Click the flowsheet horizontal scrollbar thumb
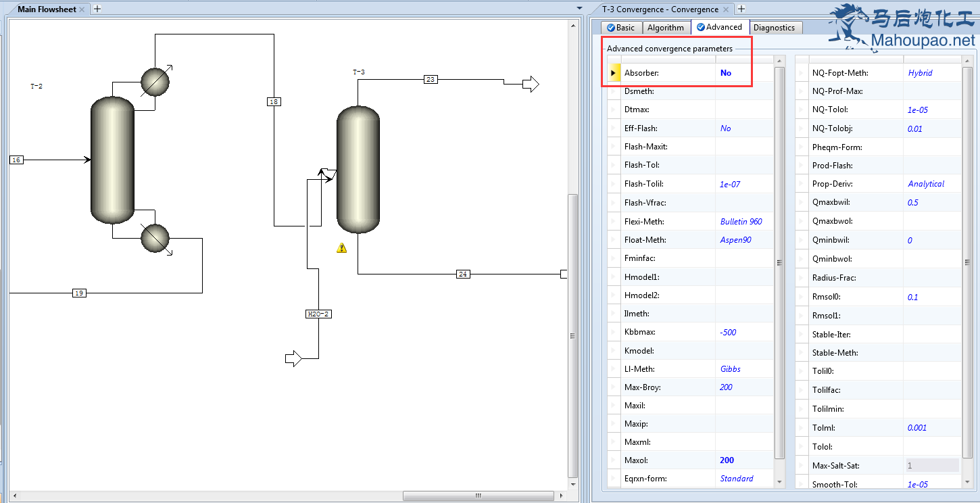This screenshot has width=980, height=503. 478,496
